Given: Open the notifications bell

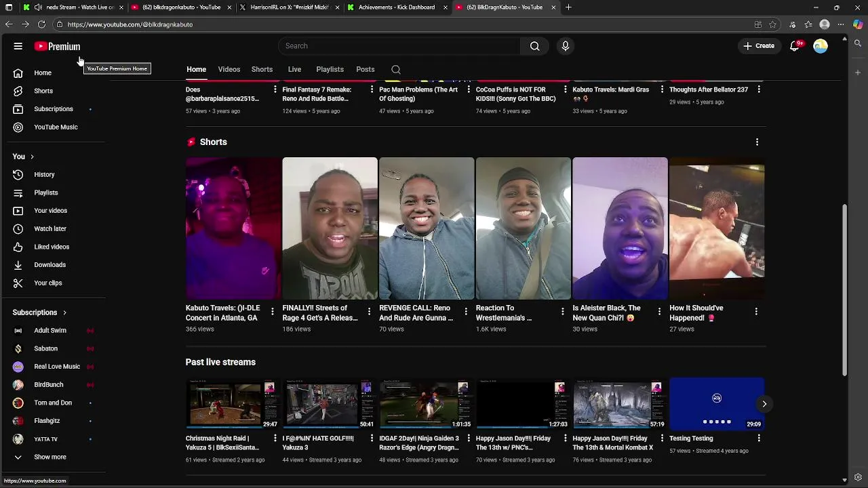Looking at the screenshot, I should coord(795,46).
